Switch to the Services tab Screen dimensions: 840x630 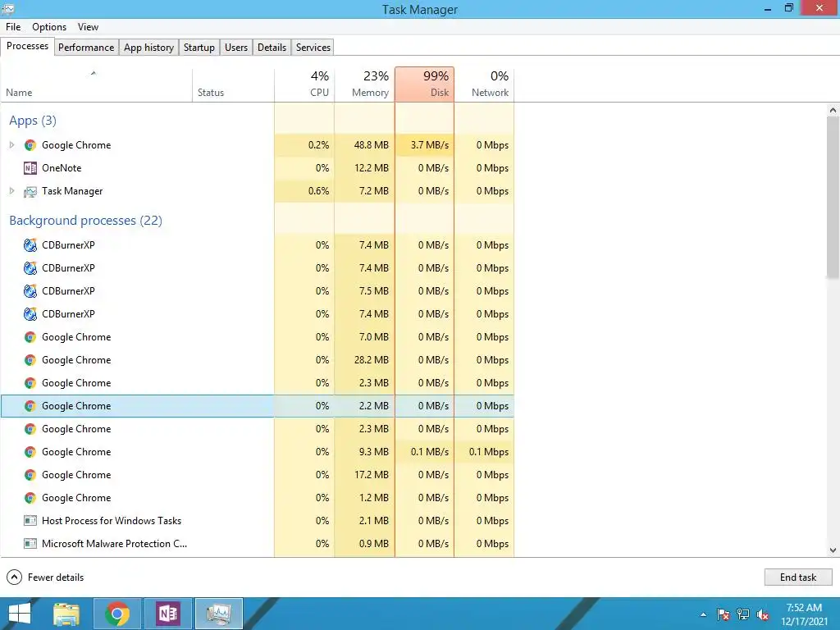(313, 47)
